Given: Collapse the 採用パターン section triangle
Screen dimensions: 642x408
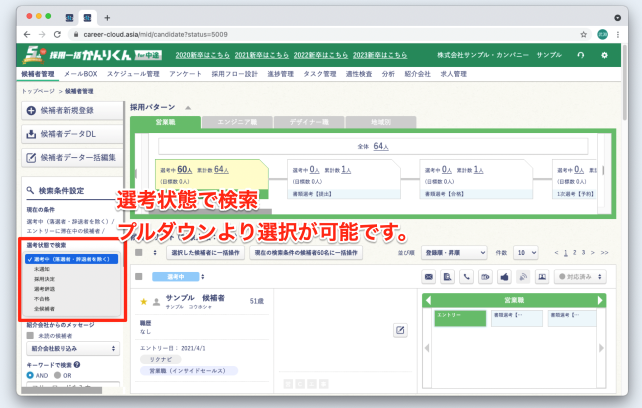Looking at the screenshot, I should [x=188, y=108].
